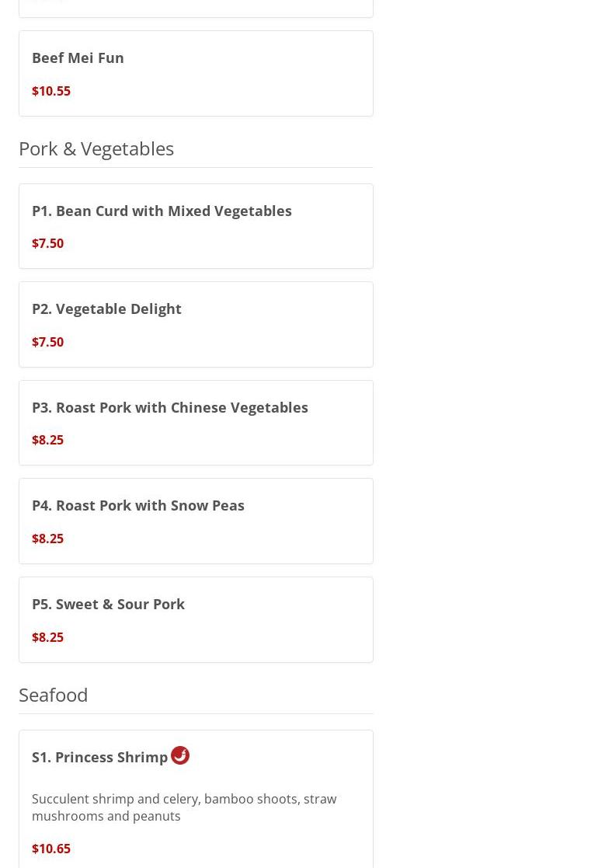The height and width of the screenshot is (868, 598).
Task: Click the spicy chili icon beside Princess Shrimp
Action: click(x=180, y=755)
